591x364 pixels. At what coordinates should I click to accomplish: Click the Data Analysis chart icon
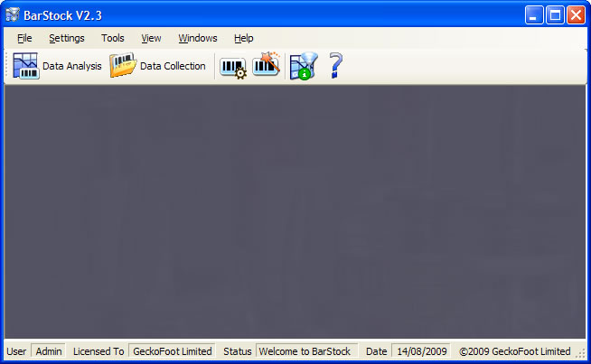coord(25,66)
